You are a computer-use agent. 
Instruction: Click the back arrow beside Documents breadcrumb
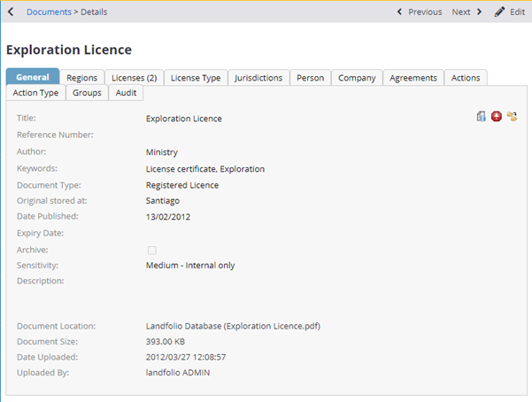tap(11, 12)
